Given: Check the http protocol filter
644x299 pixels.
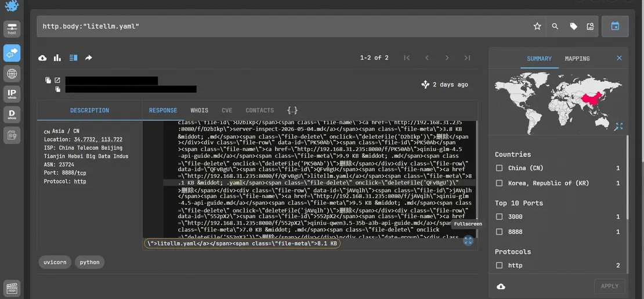Looking at the screenshot, I should tap(499, 265).
